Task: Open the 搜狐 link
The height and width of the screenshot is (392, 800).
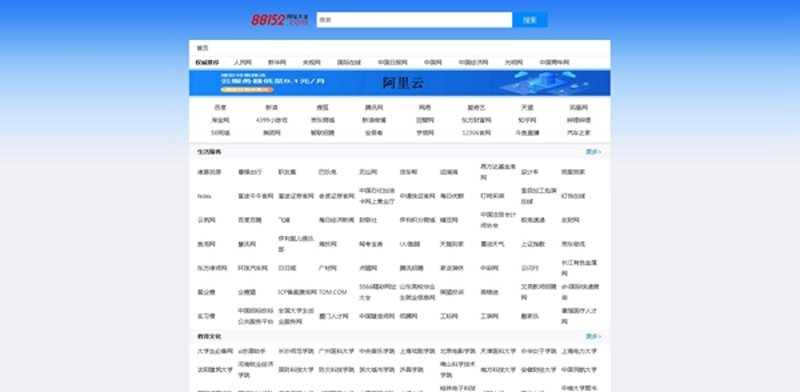Action: pyautogui.click(x=322, y=108)
